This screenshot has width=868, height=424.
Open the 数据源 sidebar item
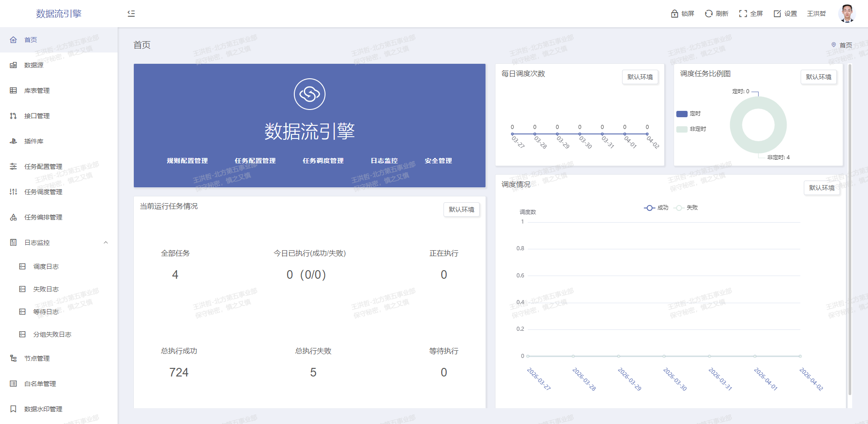click(33, 65)
